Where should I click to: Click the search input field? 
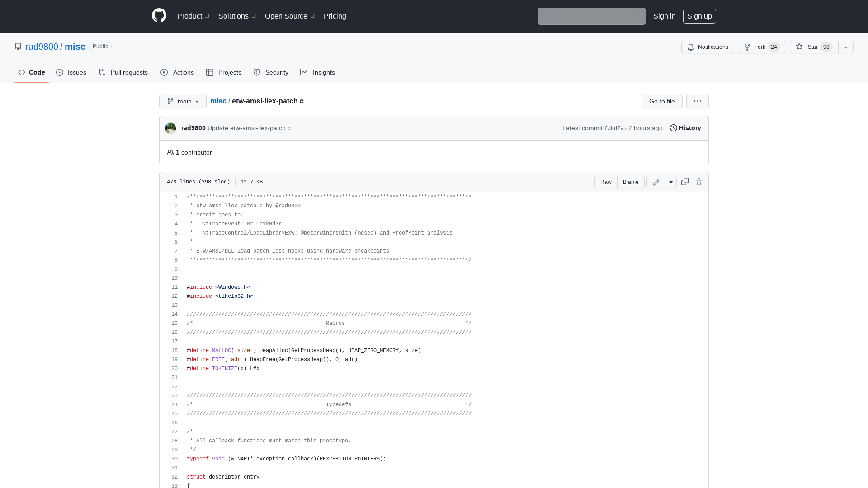click(591, 16)
